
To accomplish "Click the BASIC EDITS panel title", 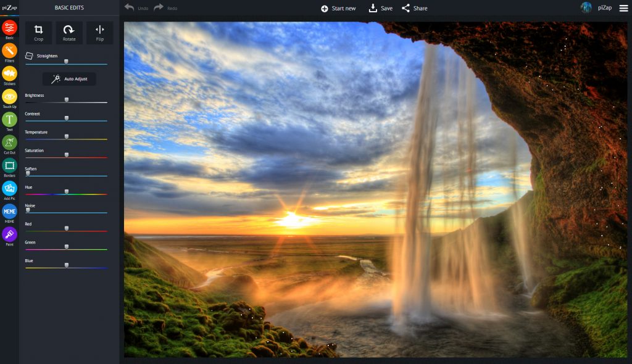I will [x=69, y=7].
